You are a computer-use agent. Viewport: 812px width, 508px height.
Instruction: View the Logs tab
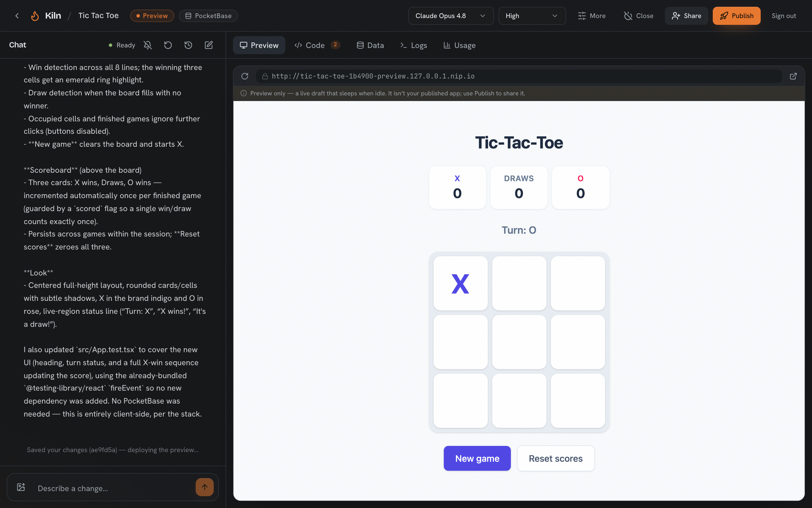click(413, 45)
